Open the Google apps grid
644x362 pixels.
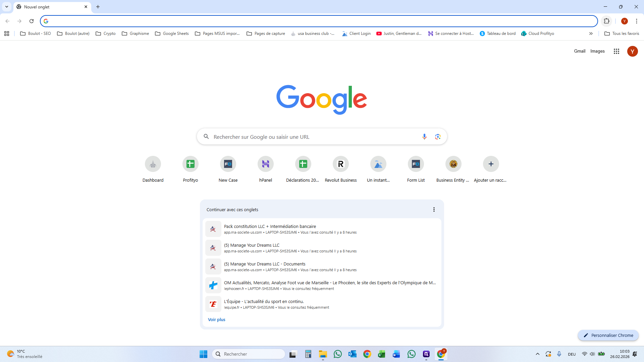tap(616, 51)
